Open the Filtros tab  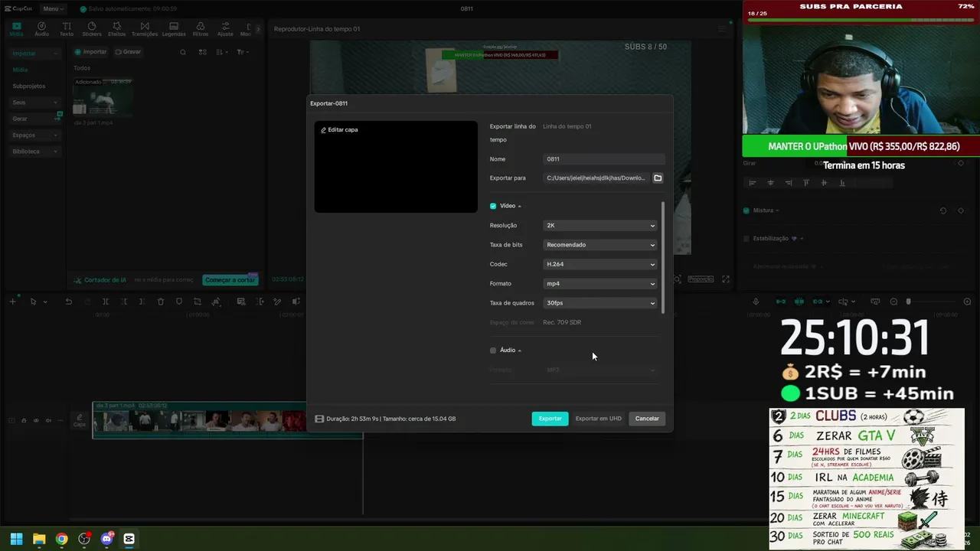(x=201, y=29)
